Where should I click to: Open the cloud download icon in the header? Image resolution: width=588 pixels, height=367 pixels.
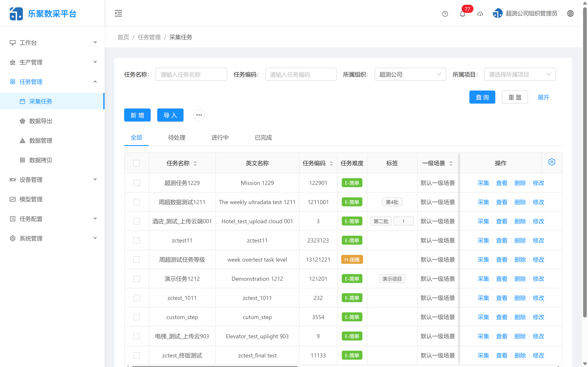click(x=480, y=14)
